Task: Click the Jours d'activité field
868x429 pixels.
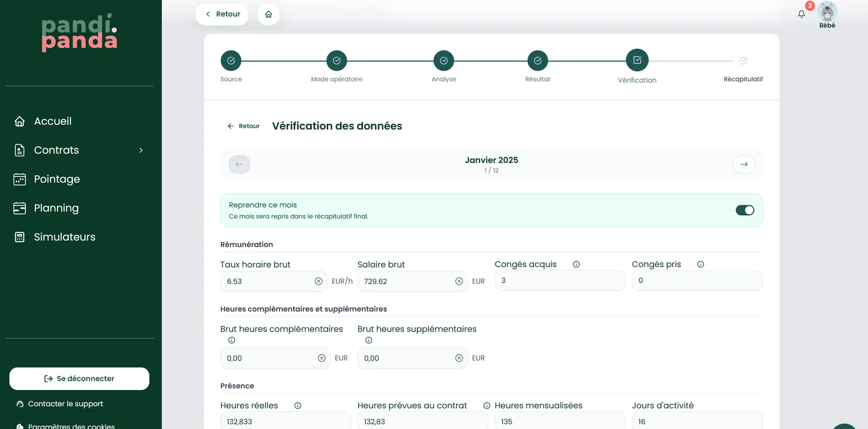Action: click(x=697, y=420)
